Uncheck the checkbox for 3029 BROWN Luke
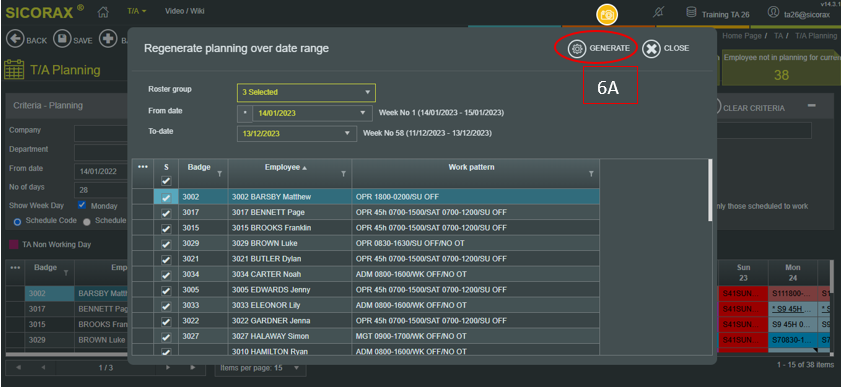842x387 pixels. 166,244
